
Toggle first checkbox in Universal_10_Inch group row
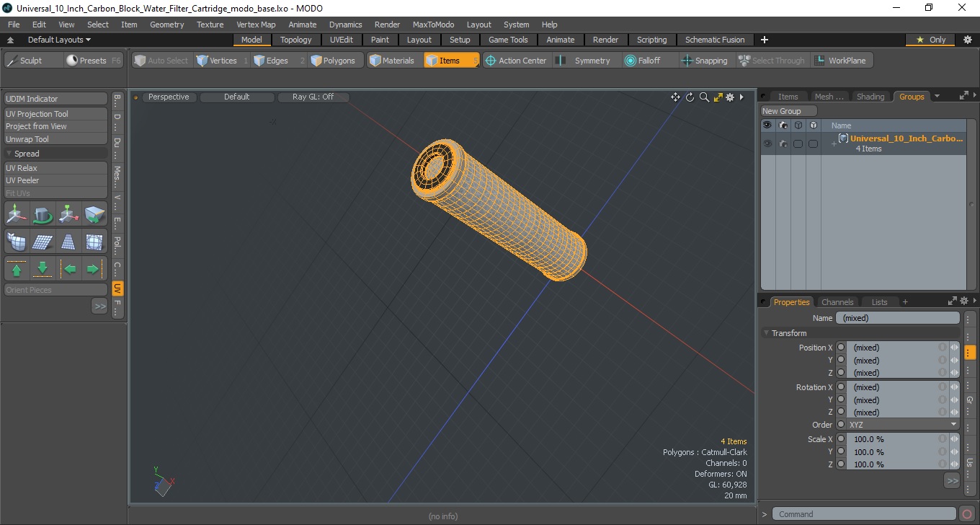tap(798, 144)
